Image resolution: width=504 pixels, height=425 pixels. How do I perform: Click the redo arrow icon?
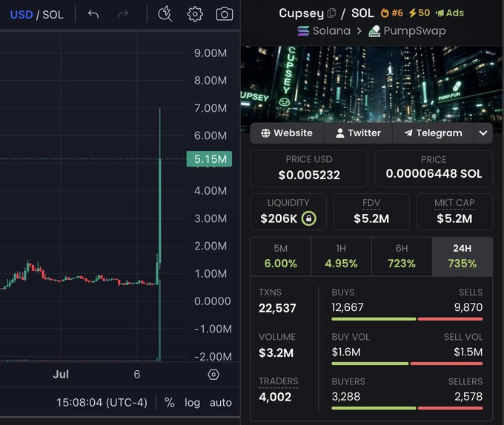pyautogui.click(x=123, y=14)
